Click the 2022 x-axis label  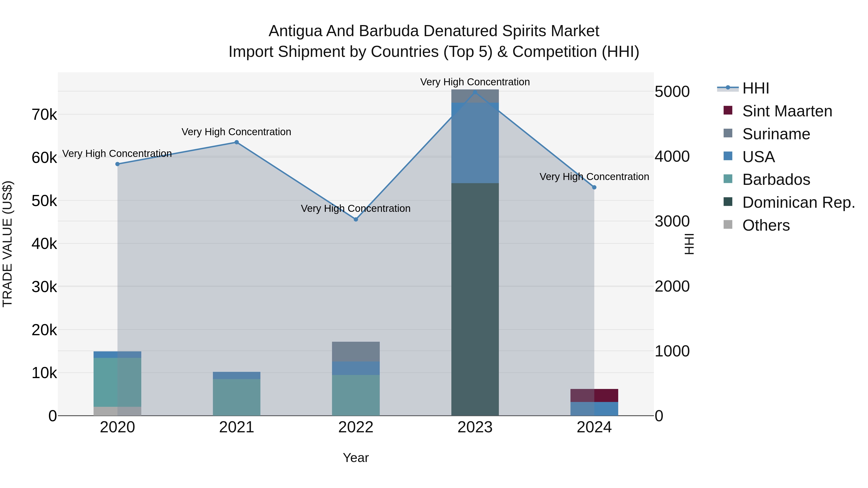click(x=356, y=427)
